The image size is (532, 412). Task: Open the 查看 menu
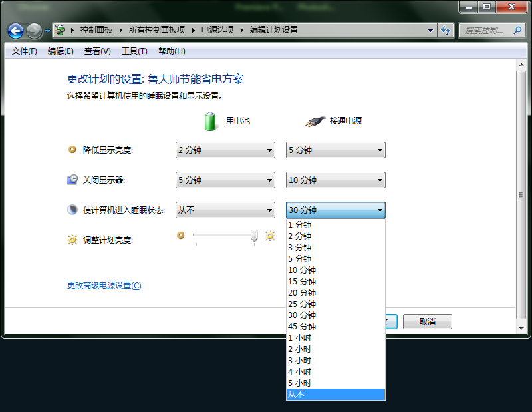point(96,51)
